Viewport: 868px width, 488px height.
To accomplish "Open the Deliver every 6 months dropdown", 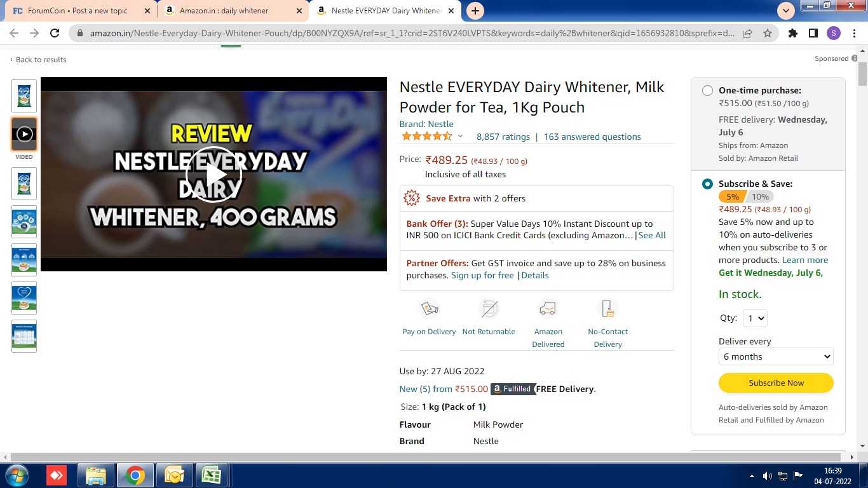I will click(x=776, y=356).
